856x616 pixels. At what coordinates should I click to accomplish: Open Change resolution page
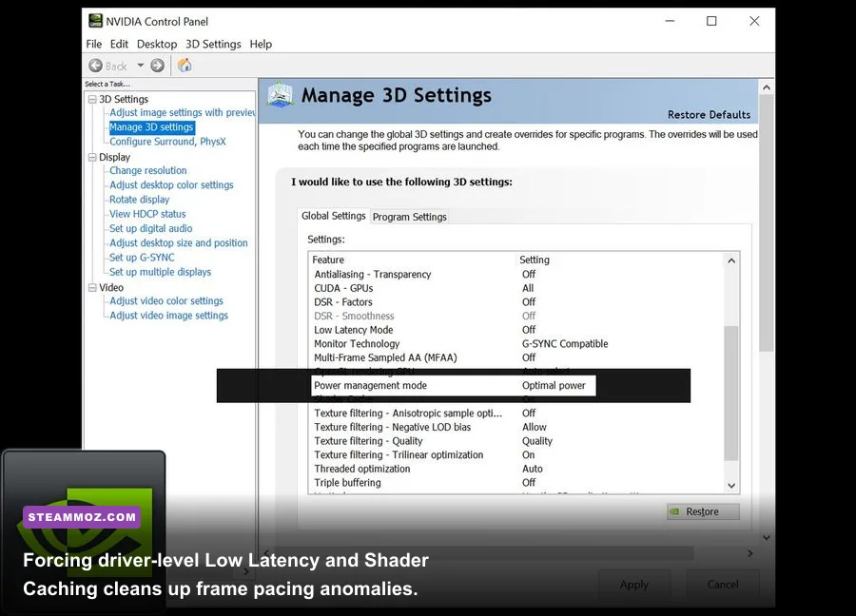pyautogui.click(x=148, y=170)
